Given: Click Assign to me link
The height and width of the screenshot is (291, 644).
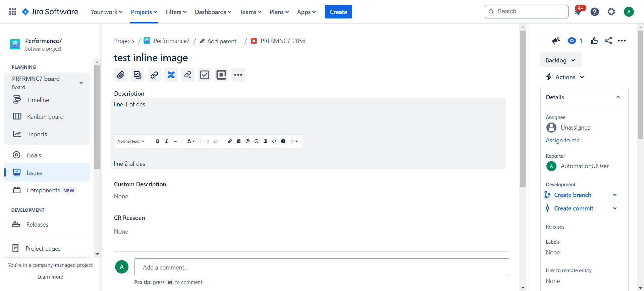Looking at the screenshot, I should coord(562,140).
